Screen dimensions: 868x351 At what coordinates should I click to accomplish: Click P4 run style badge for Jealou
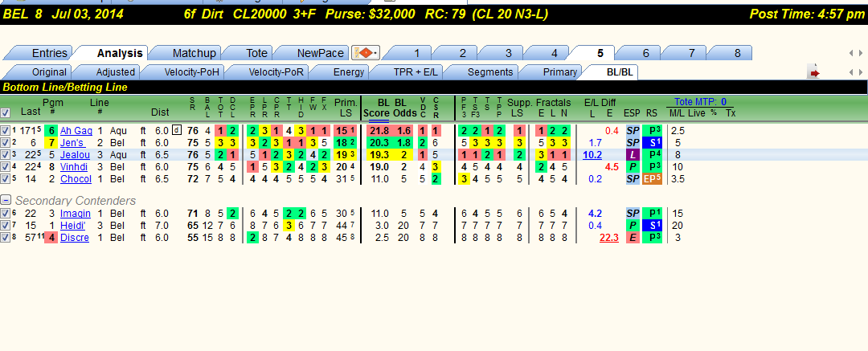click(652, 155)
